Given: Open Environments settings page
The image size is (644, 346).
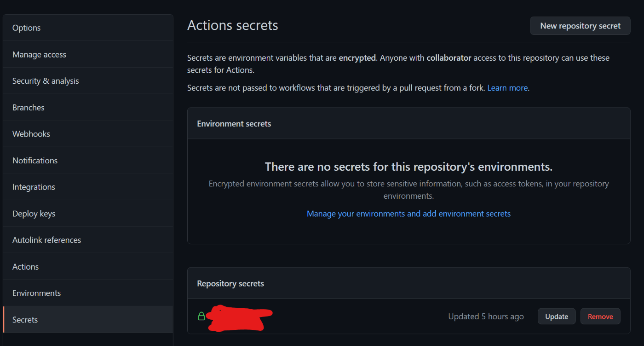Looking at the screenshot, I should (x=88, y=293).
